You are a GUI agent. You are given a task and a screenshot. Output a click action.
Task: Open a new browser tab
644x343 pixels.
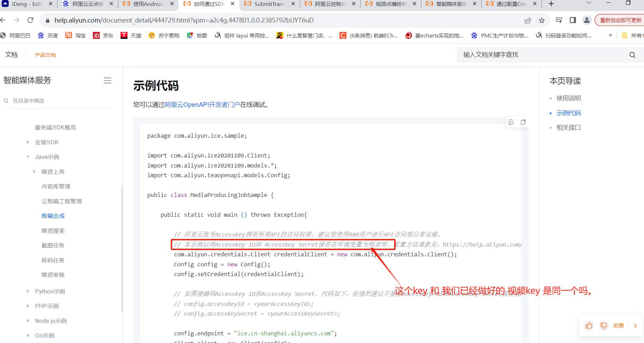[552, 4]
